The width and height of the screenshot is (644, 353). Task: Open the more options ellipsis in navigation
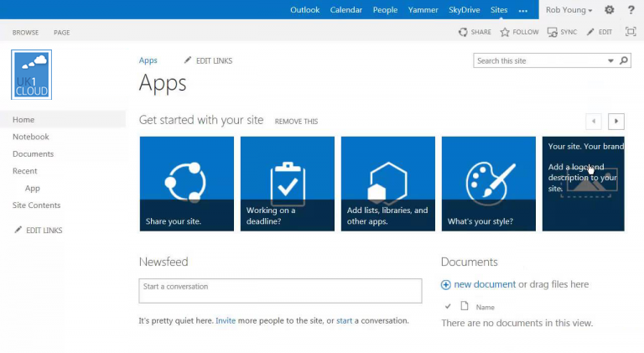coord(523,11)
